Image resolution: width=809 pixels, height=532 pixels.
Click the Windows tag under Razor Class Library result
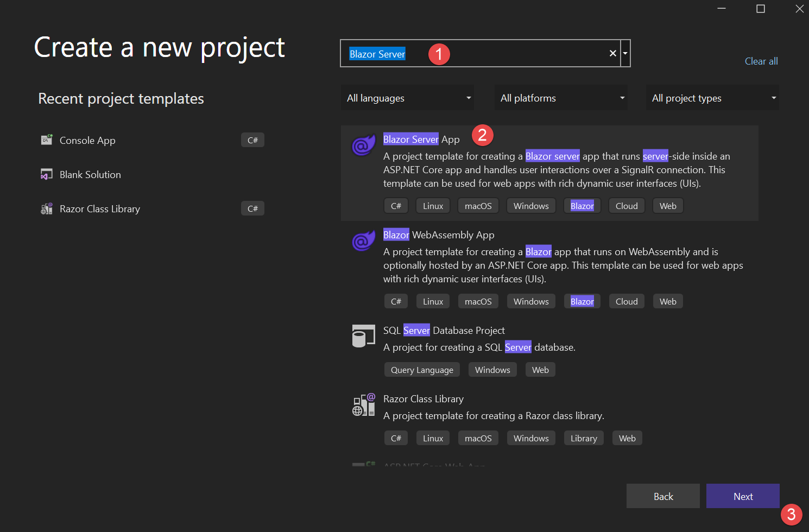(x=531, y=438)
